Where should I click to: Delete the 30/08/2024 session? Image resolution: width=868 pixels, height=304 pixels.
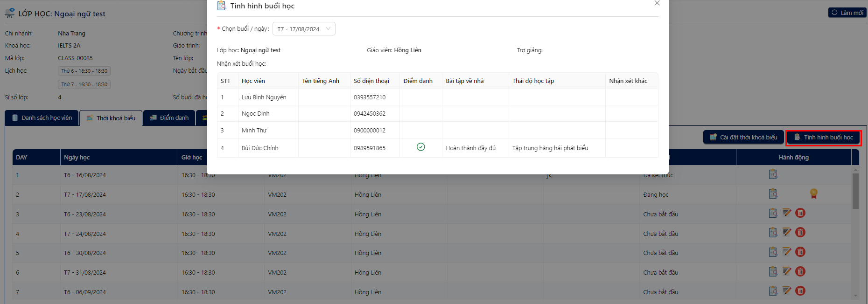[800, 252]
